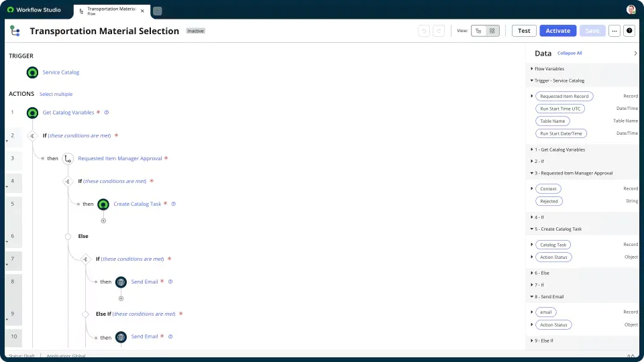The width and height of the screenshot is (644, 362).
Task: Collapse the Data panel with chevron
Action: [635, 54]
